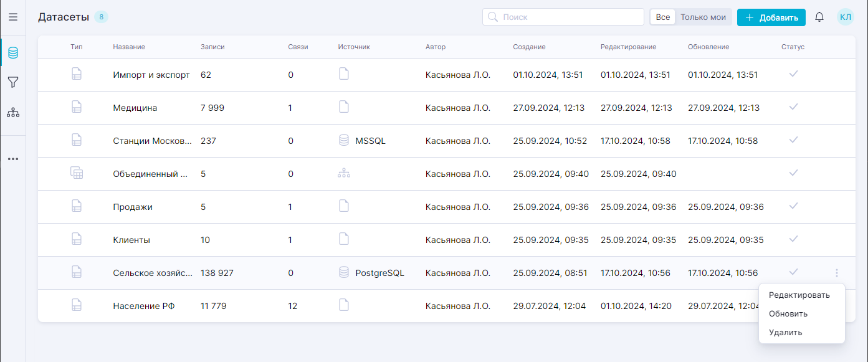Click the Датасеты page title
The height and width of the screenshot is (362, 868).
click(x=64, y=17)
